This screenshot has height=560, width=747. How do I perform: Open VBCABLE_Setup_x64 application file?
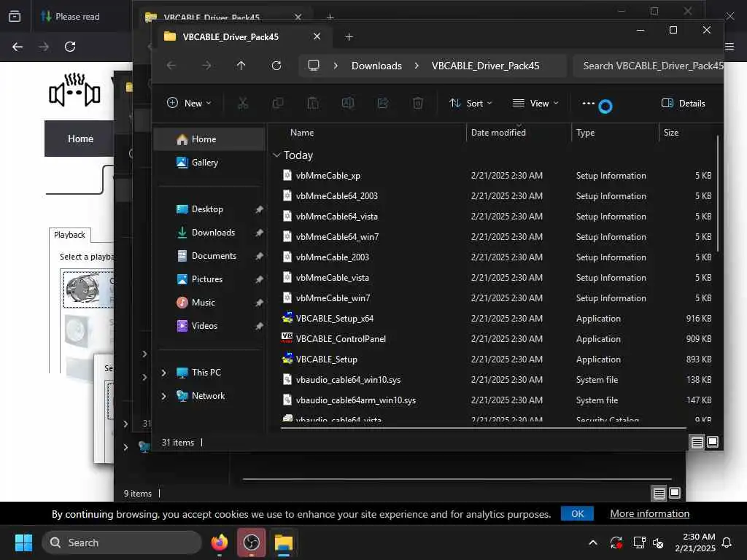pyautogui.click(x=334, y=319)
